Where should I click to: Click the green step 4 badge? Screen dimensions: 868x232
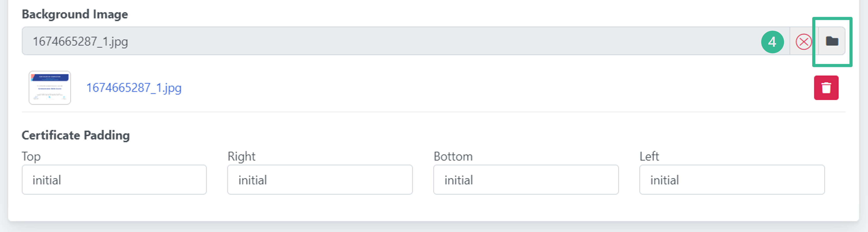tap(772, 42)
